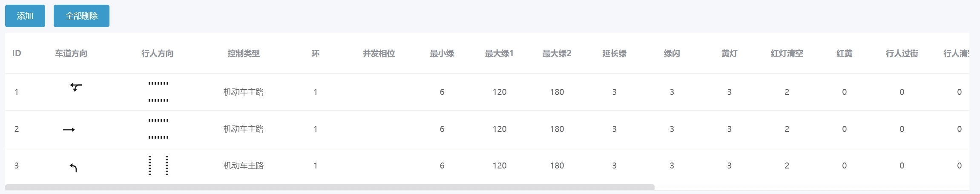The width and height of the screenshot is (980, 194).
Task: Click the 环 value 1 in row 3
Action: (x=315, y=165)
